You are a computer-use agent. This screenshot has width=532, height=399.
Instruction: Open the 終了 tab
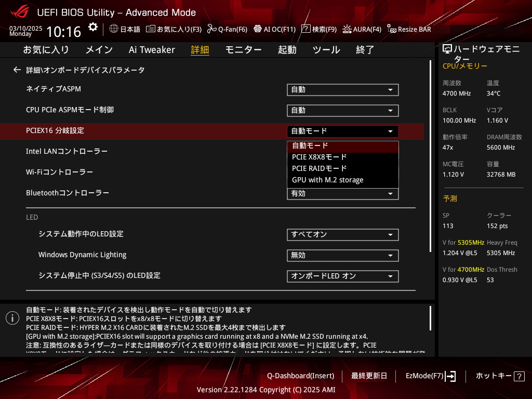365,50
